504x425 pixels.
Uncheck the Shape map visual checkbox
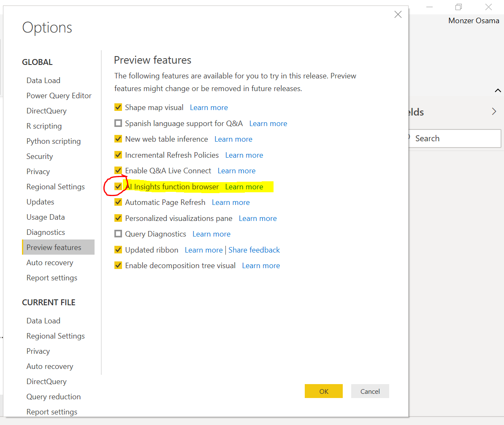click(118, 108)
